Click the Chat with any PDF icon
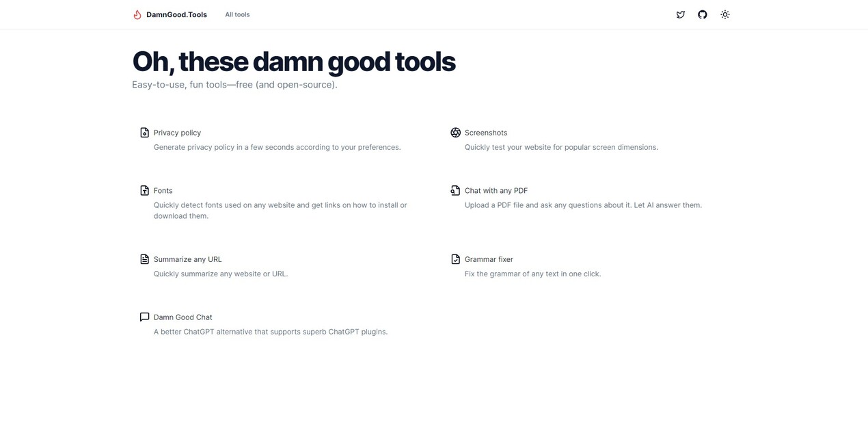868x422 pixels. pos(454,190)
